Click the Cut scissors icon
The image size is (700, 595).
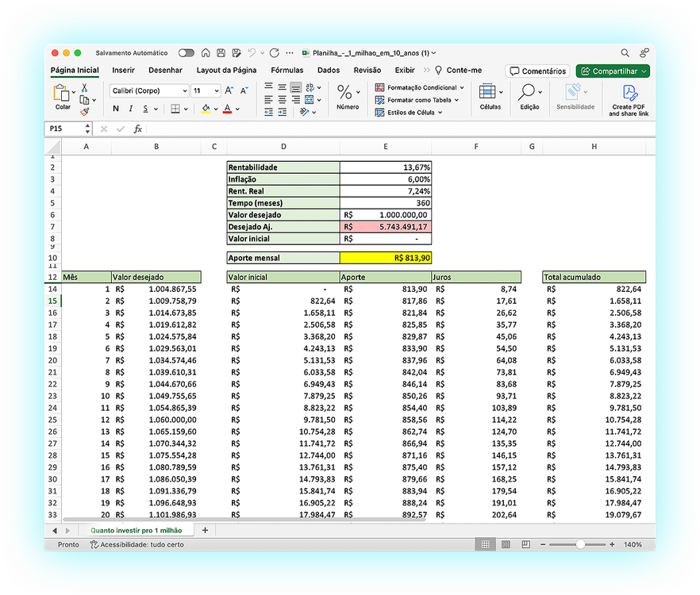[x=84, y=88]
